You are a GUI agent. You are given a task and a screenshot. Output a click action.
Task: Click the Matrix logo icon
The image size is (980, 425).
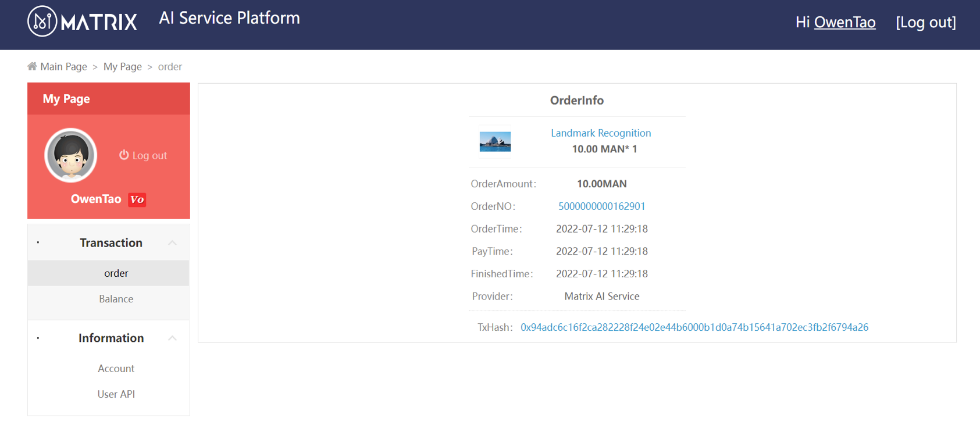tap(42, 22)
